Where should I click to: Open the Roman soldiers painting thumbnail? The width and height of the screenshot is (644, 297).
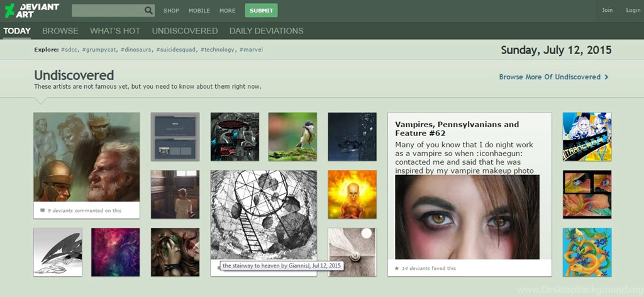[87, 157]
